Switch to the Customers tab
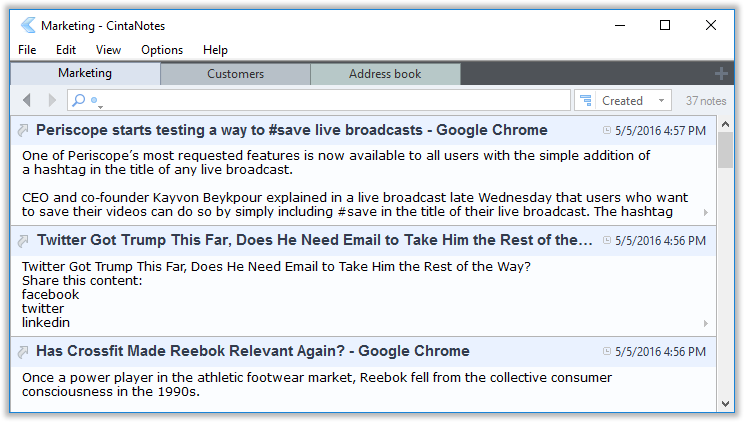The image size is (744, 422). [x=235, y=74]
